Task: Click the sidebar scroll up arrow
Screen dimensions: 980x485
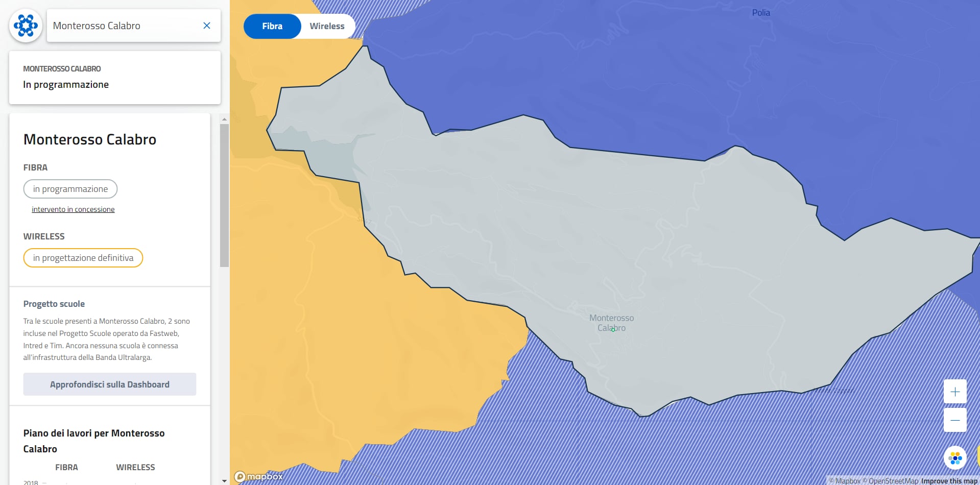Action: pyautogui.click(x=224, y=119)
